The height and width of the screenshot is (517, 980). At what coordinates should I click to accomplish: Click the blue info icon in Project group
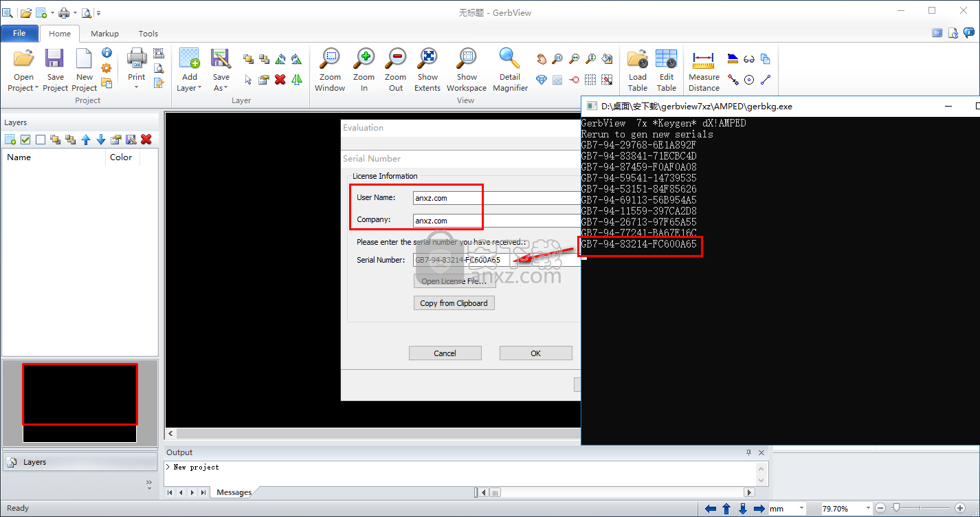pos(107,52)
